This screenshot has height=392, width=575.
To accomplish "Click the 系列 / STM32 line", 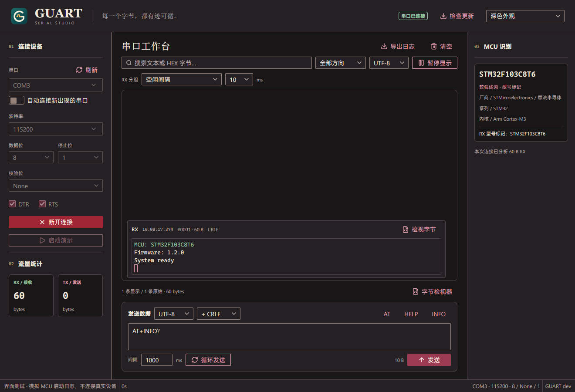I will click(x=494, y=108).
